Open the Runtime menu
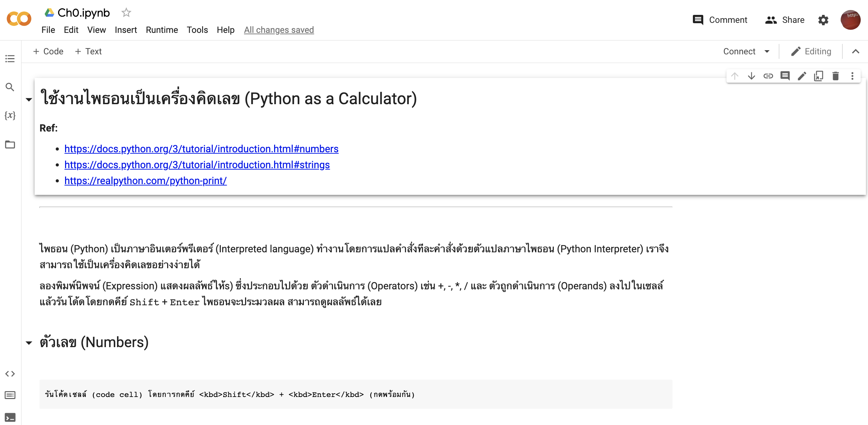868x425 pixels. pos(162,30)
